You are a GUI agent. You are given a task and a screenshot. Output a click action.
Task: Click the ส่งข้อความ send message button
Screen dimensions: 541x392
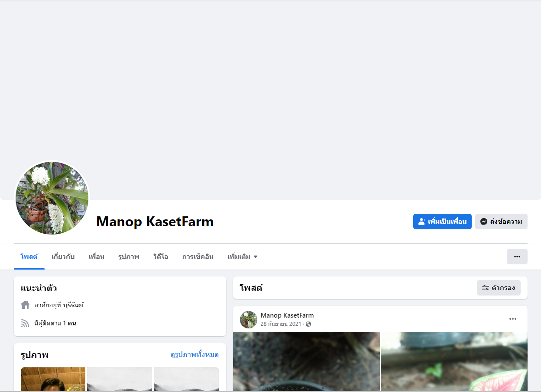[501, 222]
